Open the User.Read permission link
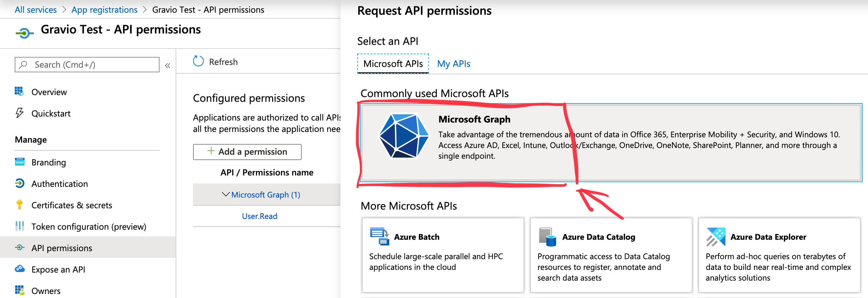This screenshot has height=298, width=868. click(259, 216)
